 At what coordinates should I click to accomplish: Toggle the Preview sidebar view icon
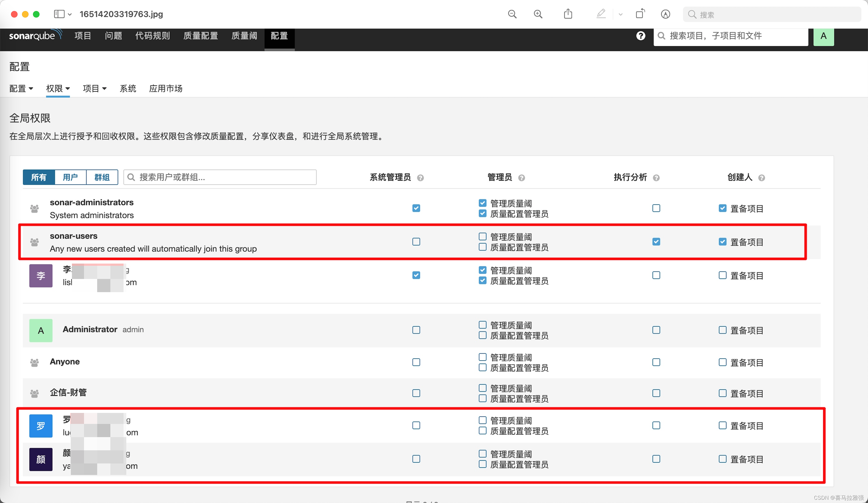coord(59,14)
